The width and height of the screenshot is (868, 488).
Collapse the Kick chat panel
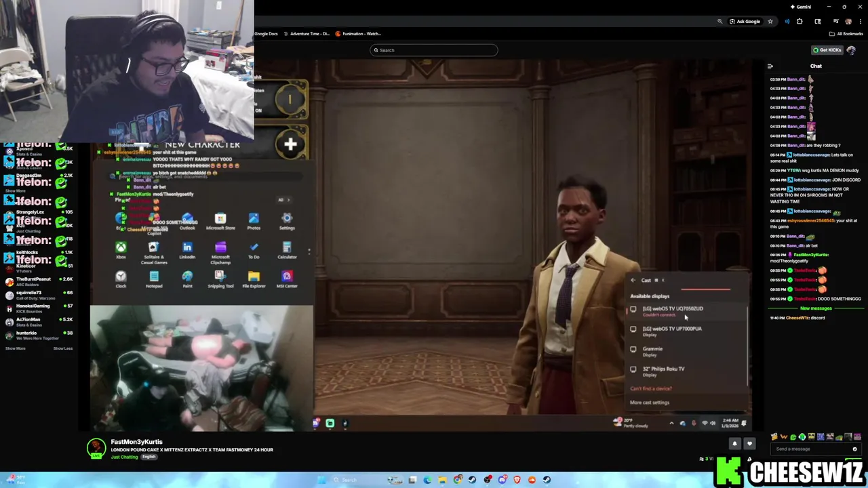pyautogui.click(x=770, y=66)
